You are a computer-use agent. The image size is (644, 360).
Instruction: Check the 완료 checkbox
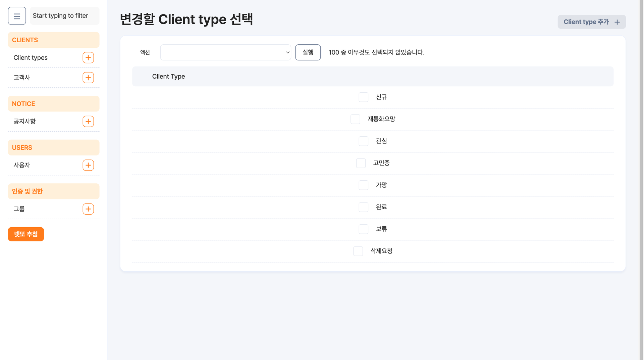[364, 207]
